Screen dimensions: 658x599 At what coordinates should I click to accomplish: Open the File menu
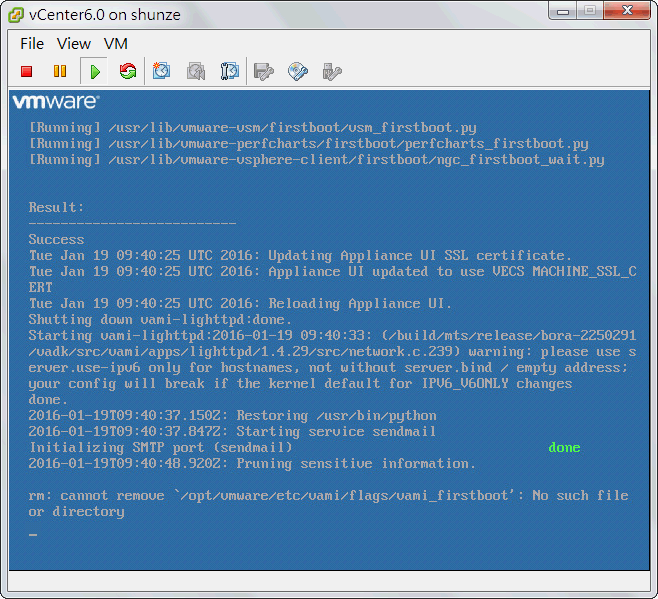pos(32,44)
